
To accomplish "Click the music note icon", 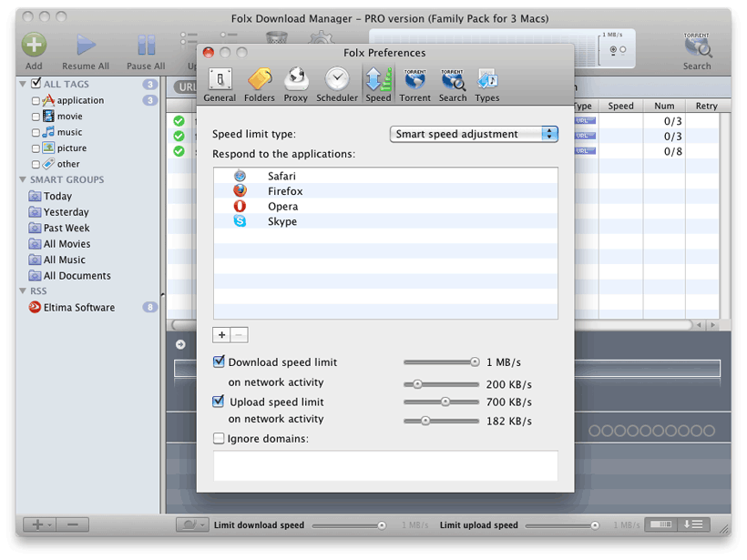I will click(48, 132).
